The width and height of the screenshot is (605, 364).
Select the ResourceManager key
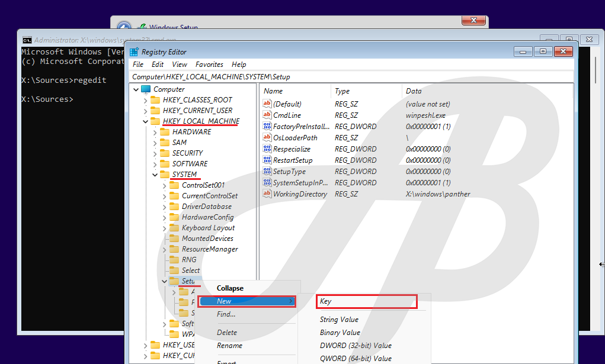tap(210, 249)
